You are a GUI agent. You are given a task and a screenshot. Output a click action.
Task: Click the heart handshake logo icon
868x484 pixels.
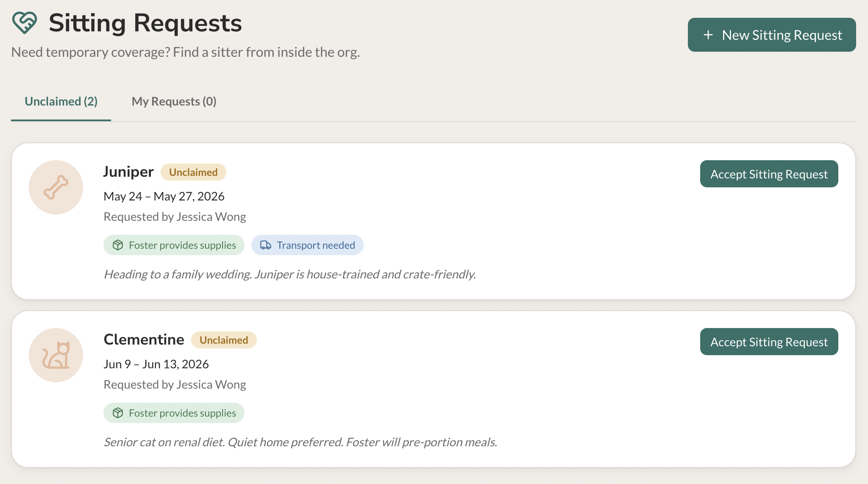point(25,23)
